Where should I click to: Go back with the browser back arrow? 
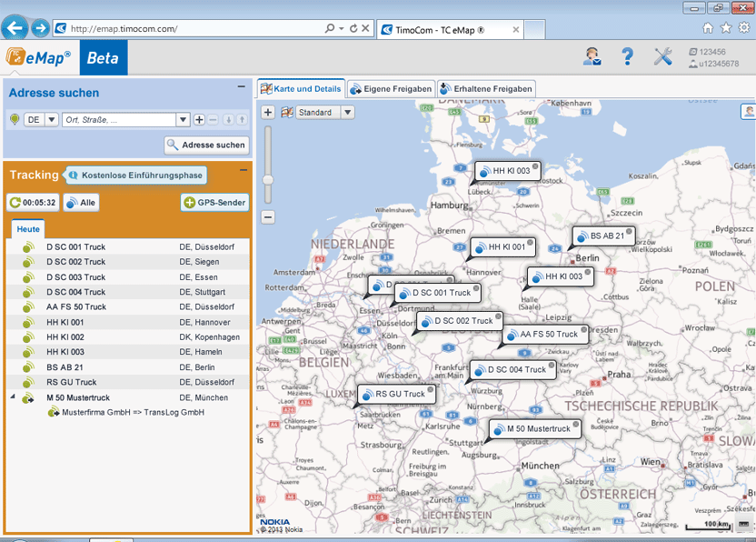(x=15, y=27)
